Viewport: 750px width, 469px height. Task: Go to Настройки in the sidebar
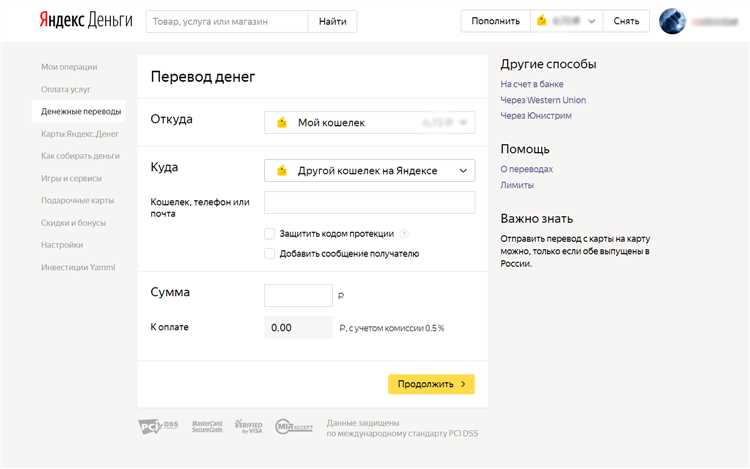(x=62, y=245)
